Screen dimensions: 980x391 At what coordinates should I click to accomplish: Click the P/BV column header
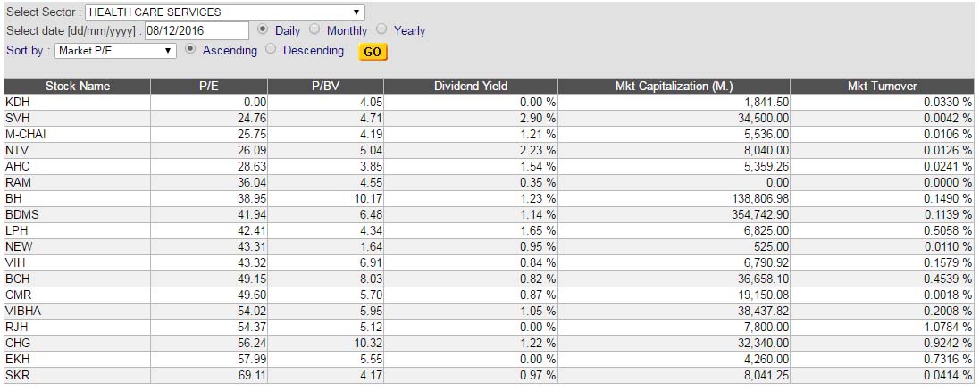pyautogui.click(x=327, y=87)
